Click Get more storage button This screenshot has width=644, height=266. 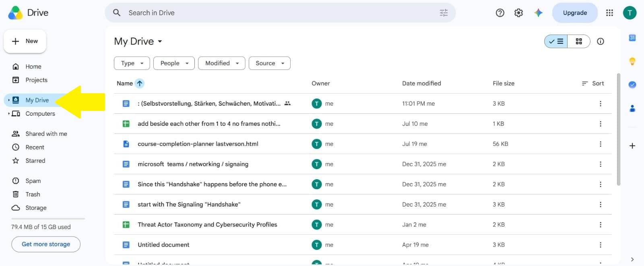[x=46, y=244]
